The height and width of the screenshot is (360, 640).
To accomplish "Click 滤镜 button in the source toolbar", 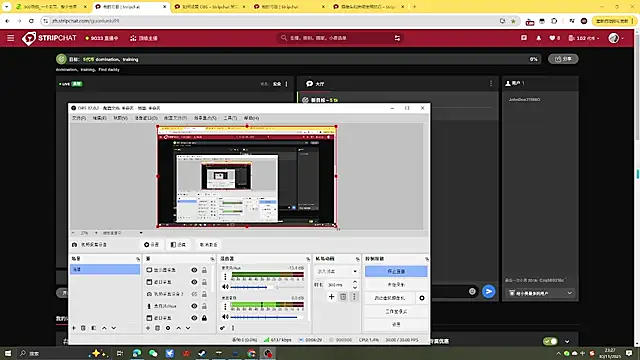I will [178, 244].
